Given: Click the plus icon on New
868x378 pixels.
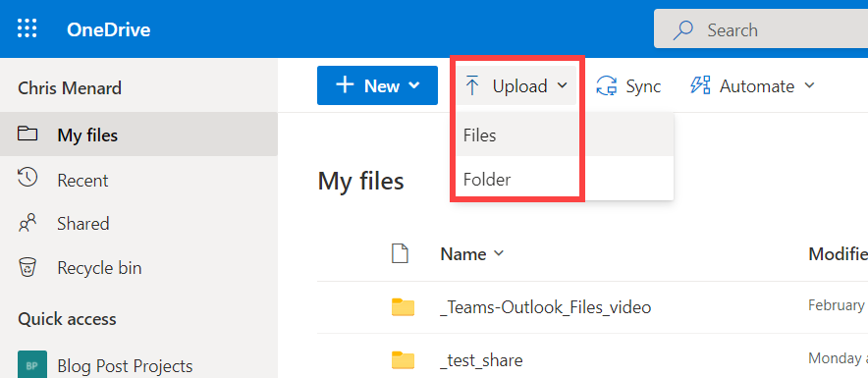Looking at the screenshot, I should (345, 85).
